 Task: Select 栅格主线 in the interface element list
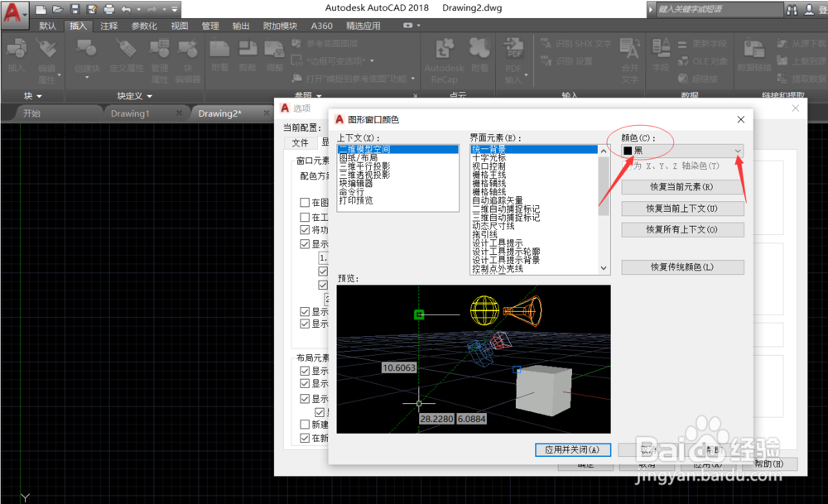coord(534,175)
